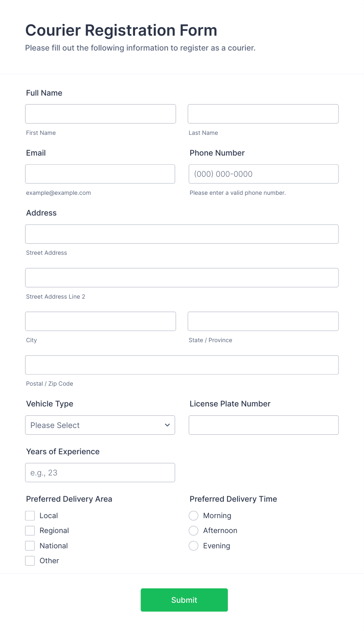
Task: Click the Email input field
Action: pyautogui.click(x=100, y=174)
